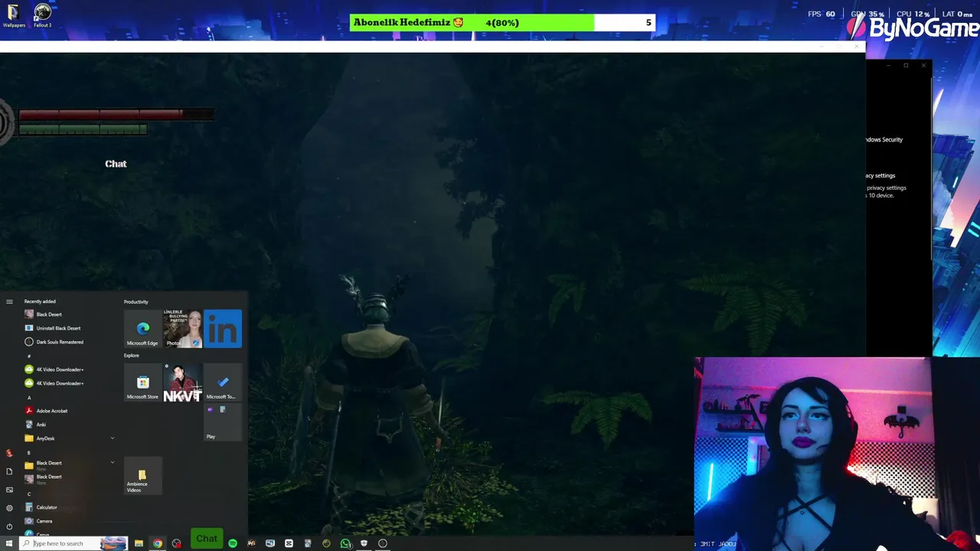Click the Recently added header
This screenshot has height=551, width=980.
pos(40,302)
